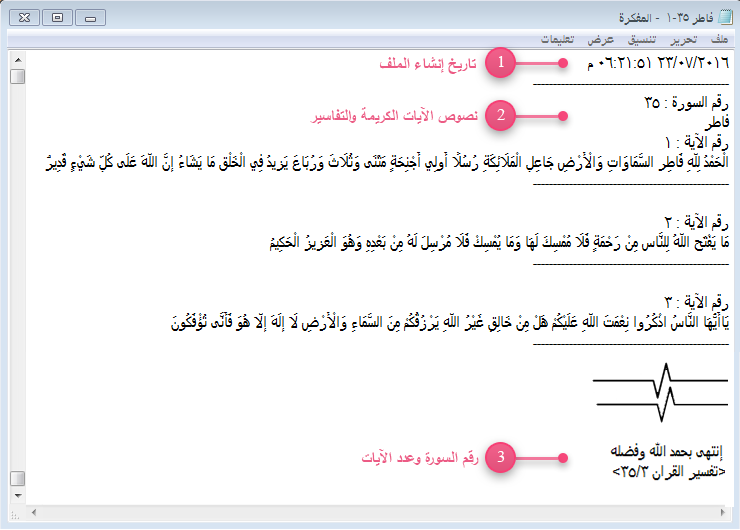Open the تنسيق (Format) menu
740x530 pixels.
(642, 39)
